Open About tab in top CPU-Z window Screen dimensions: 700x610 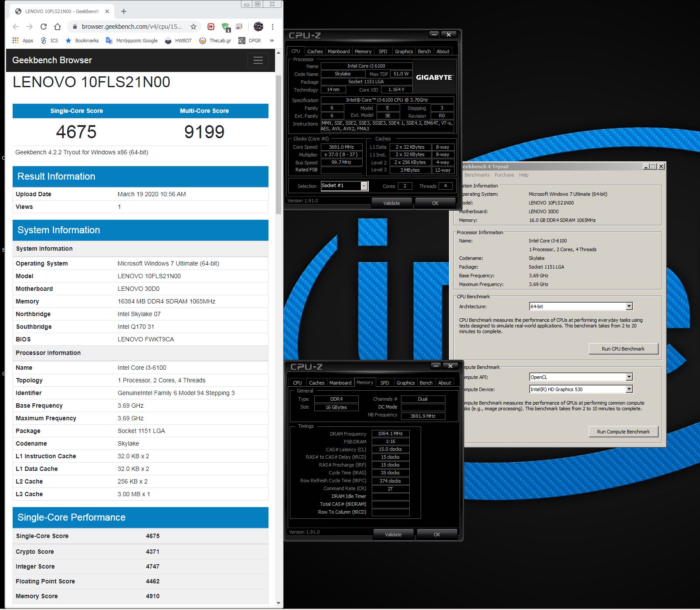tap(443, 51)
